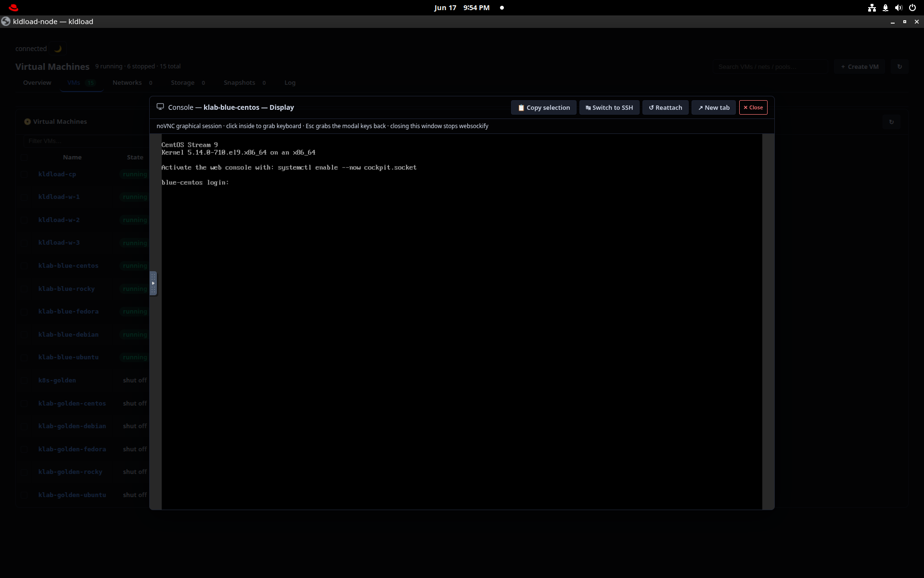Open the kldload-w-1 VM link
924x578 pixels.
pyautogui.click(x=59, y=197)
